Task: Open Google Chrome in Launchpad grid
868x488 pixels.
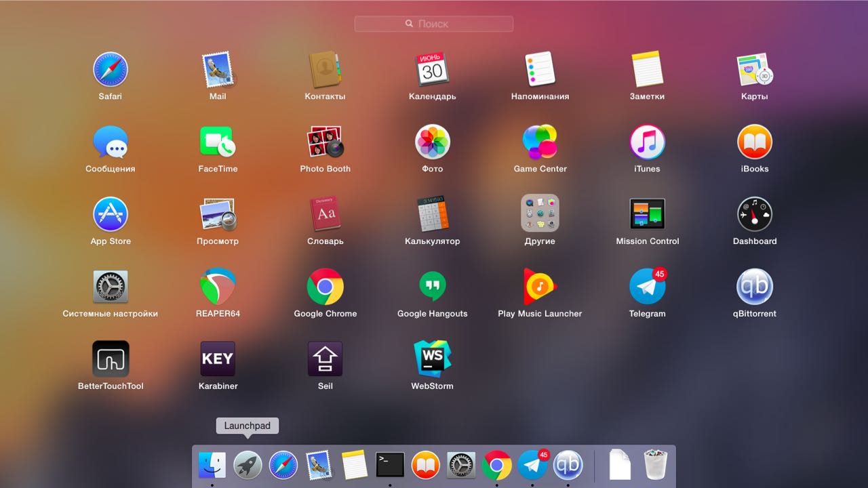Action: [325, 287]
